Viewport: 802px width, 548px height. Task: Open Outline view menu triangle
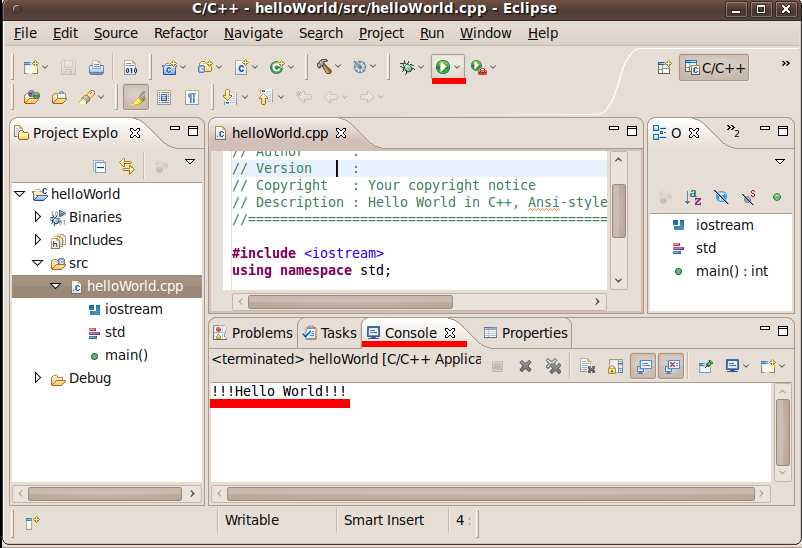click(x=780, y=162)
